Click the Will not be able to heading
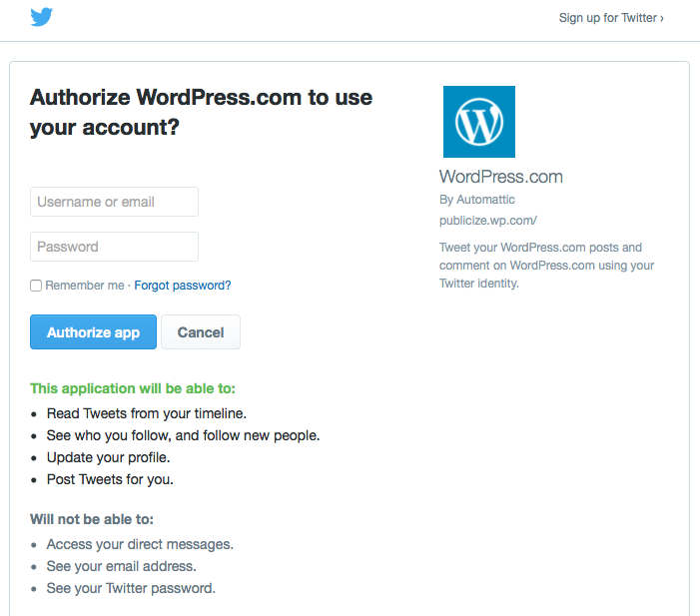Viewport: 700px width, 616px height. pos(92,519)
